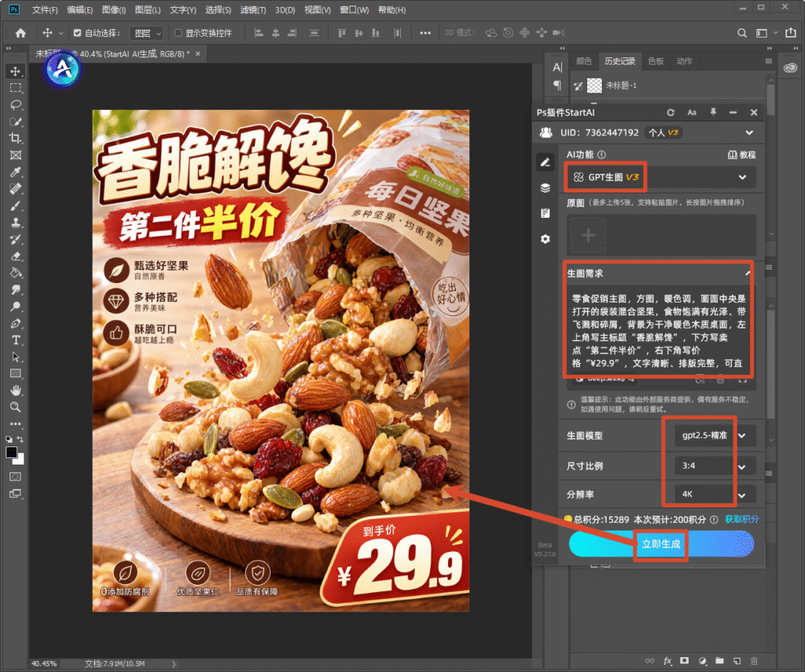The image size is (805, 672).
Task: Open the 生图模型 gpt2.5-精准 dropdown
Action: [x=715, y=435]
